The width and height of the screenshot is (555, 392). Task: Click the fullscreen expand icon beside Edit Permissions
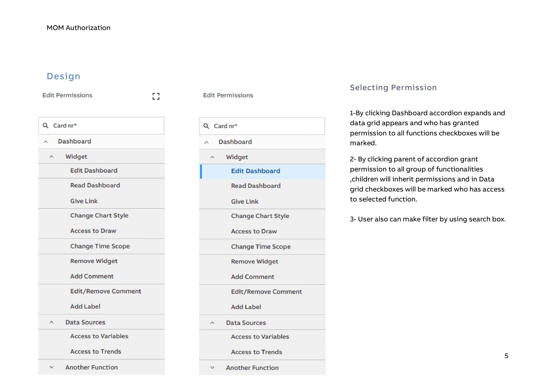click(156, 96)
